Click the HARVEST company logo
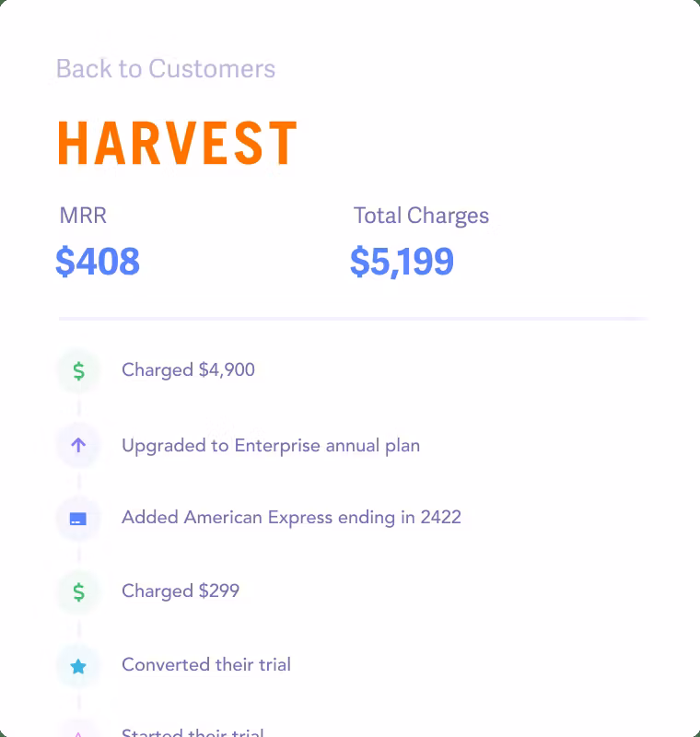 tap(177, 144)
